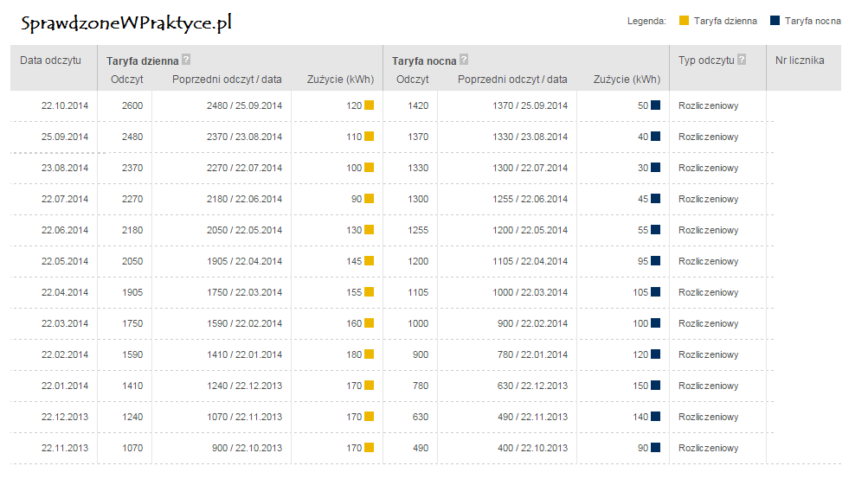Open the SprawdzoneWPraktyce.pl site logo
The image size is (868, 485).
pyautogui.click(x=126, y=23)
